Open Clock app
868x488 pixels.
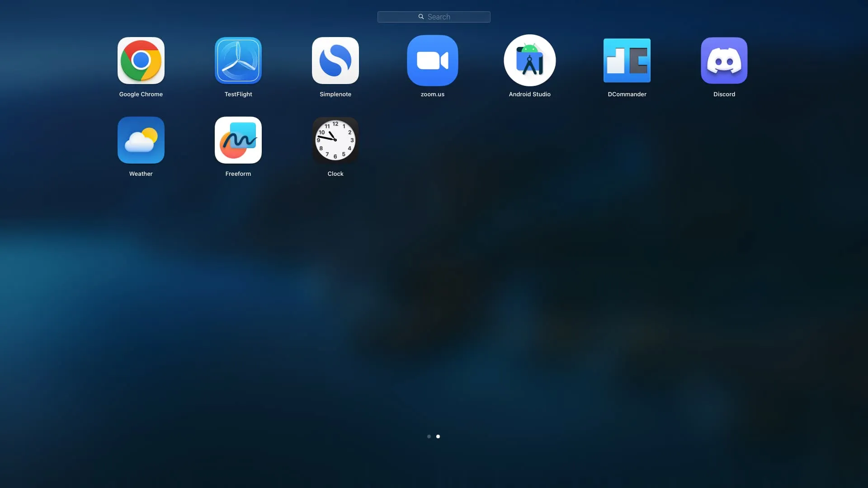(x=335, y=140)
